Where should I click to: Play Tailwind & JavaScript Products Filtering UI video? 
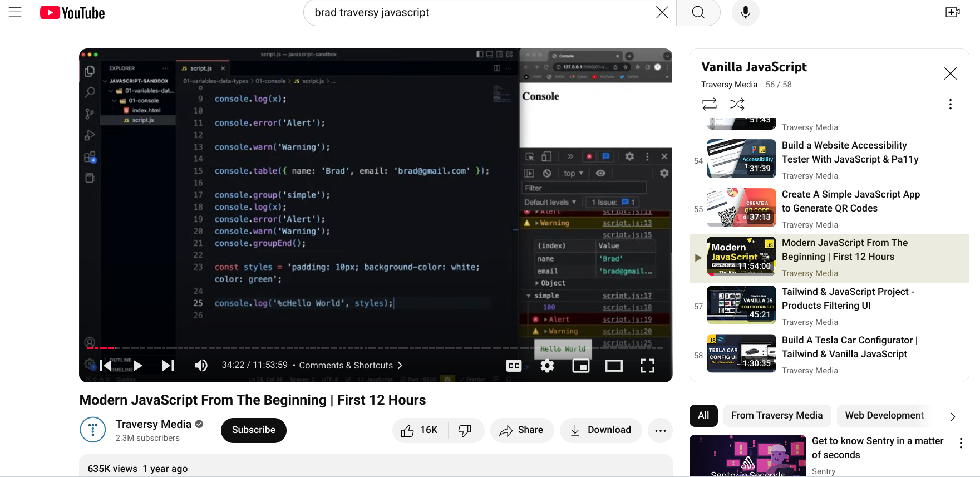pos(829,306)
